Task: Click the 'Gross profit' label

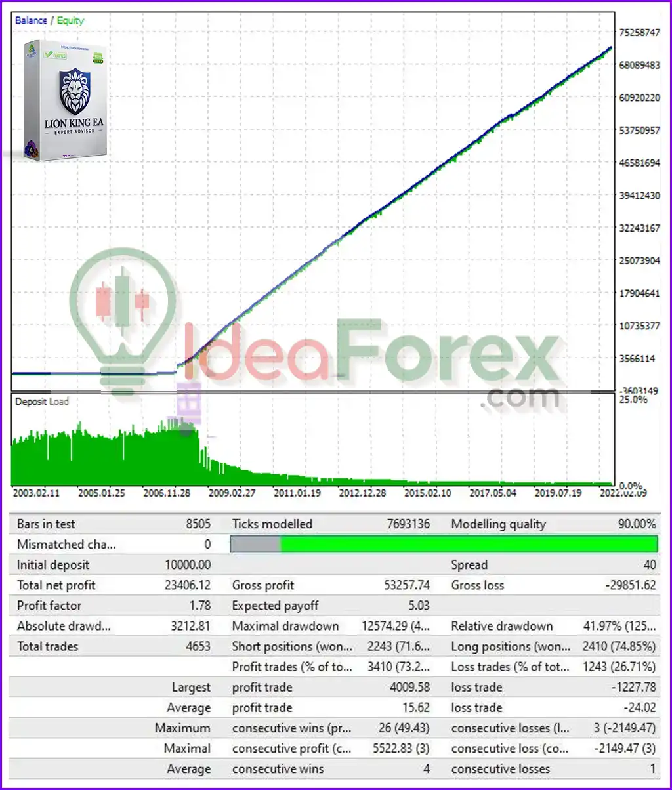Action: tap(263, 585)
